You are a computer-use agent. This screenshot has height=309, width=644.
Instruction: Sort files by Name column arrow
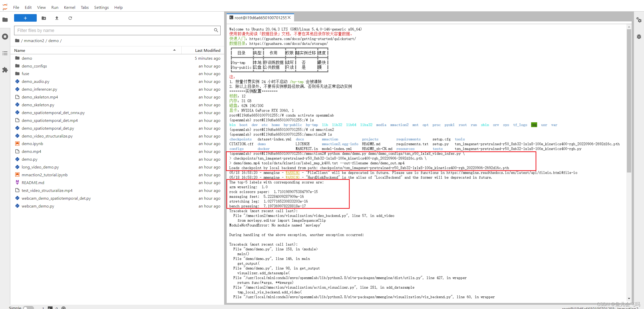tap(174, 50)
